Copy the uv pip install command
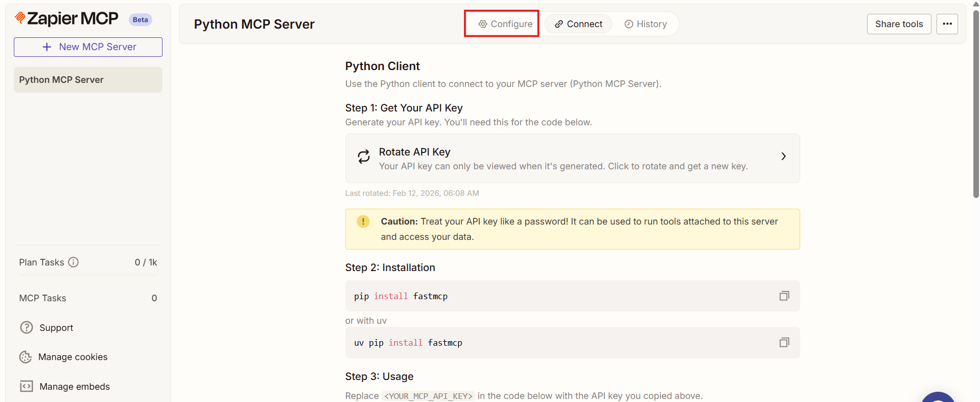Viewport: 980px width, 402px height. 784,343
